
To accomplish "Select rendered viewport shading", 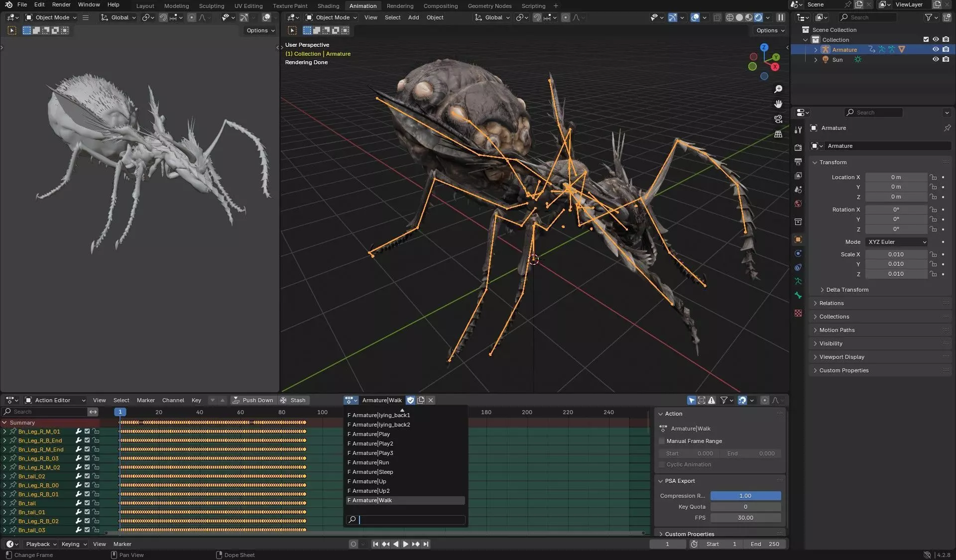I will click(x=758, y=17).
